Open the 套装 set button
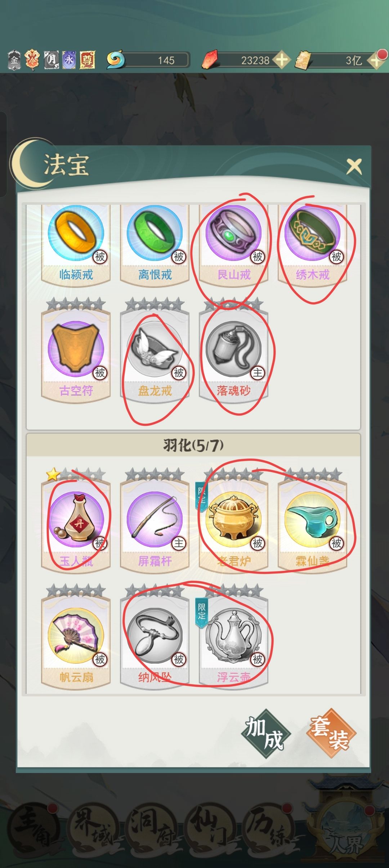The width and height of the screenshot is (389, 868). pos(331,733)
